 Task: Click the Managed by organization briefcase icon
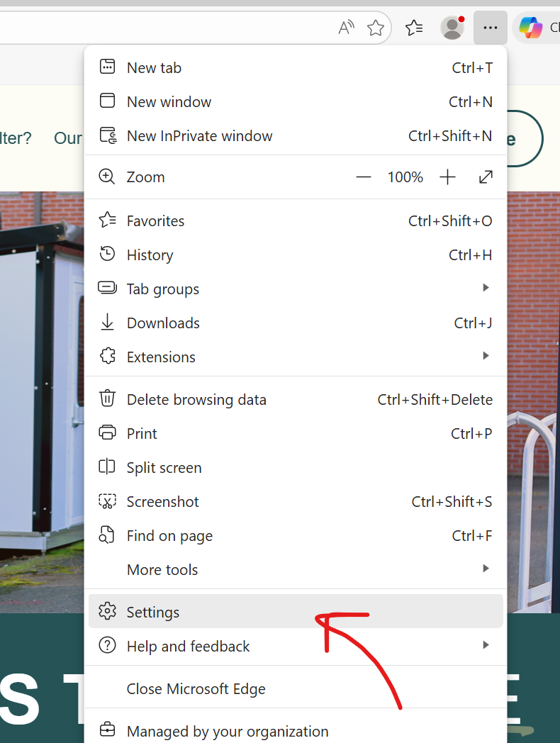coord(107,730)
